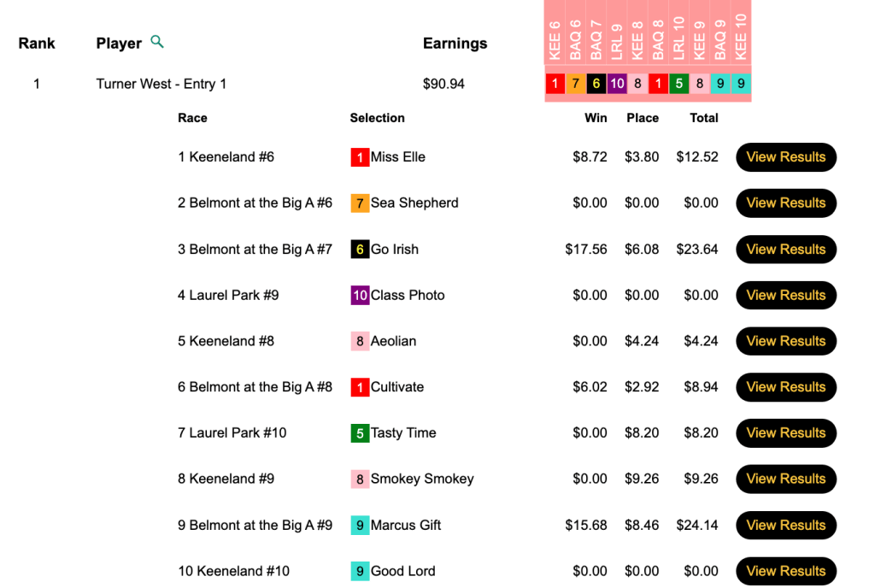Viewport: 875px width, 588px height.
Task: Sort by the Rank column header
Action: click(37, 44)
